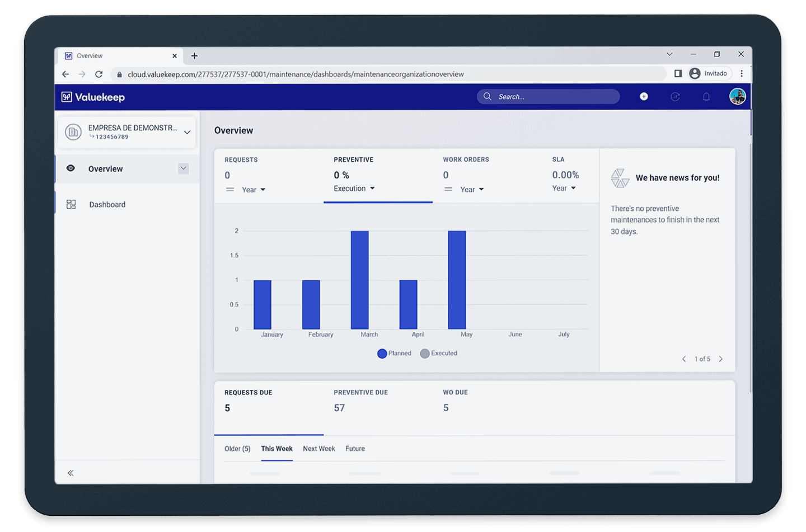Open Dashboard in the sidebar
The width and height of the screenshot is (806, 532).
[x=107, y=205]
